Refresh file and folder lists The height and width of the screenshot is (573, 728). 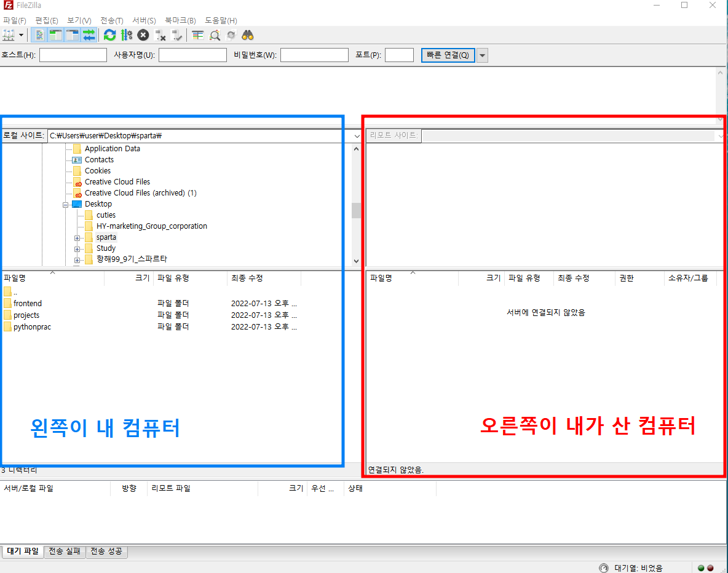click(110, 35)
